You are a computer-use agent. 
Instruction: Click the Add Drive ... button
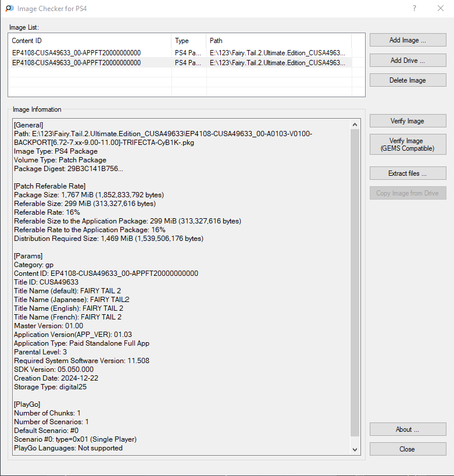click(407, 61)
